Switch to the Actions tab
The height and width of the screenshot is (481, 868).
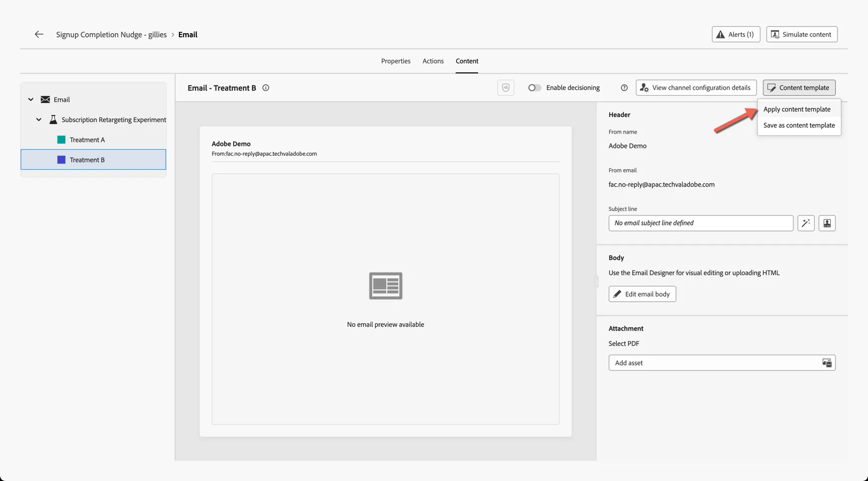pos(433,61)
